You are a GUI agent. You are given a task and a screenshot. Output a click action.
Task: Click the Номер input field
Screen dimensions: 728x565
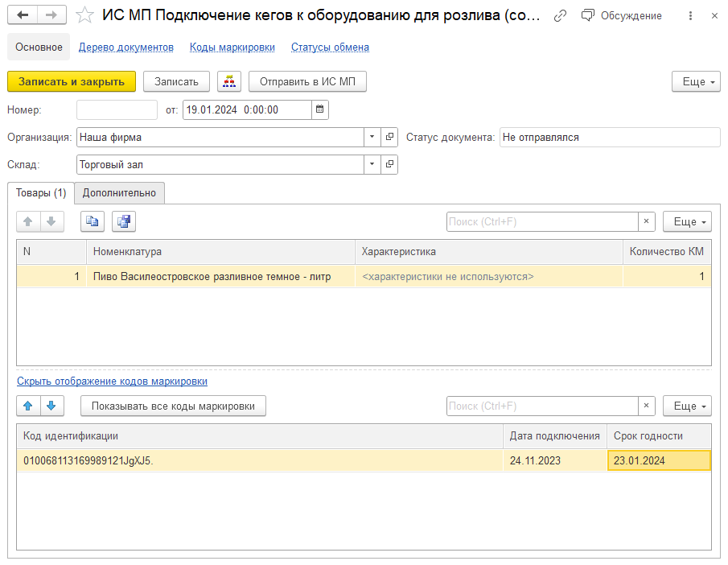point(117,109)
